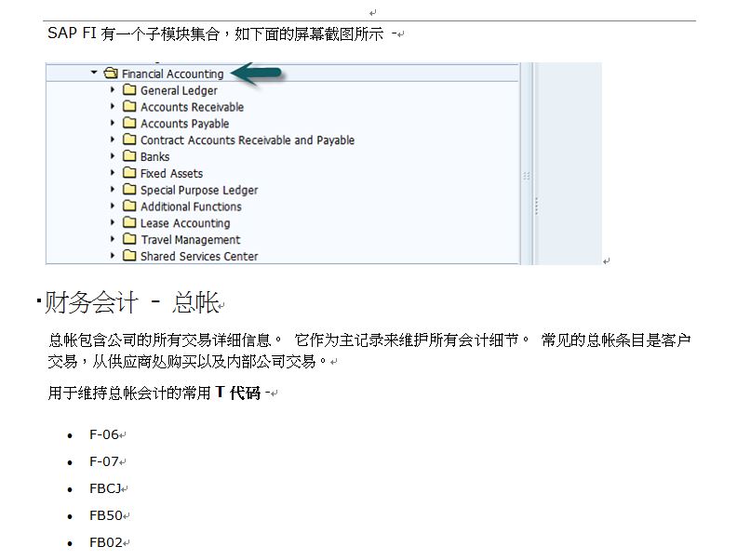The image size is (737, 560).
Task: Select the Accounts Payable tree label
Action: click(185, 124)
